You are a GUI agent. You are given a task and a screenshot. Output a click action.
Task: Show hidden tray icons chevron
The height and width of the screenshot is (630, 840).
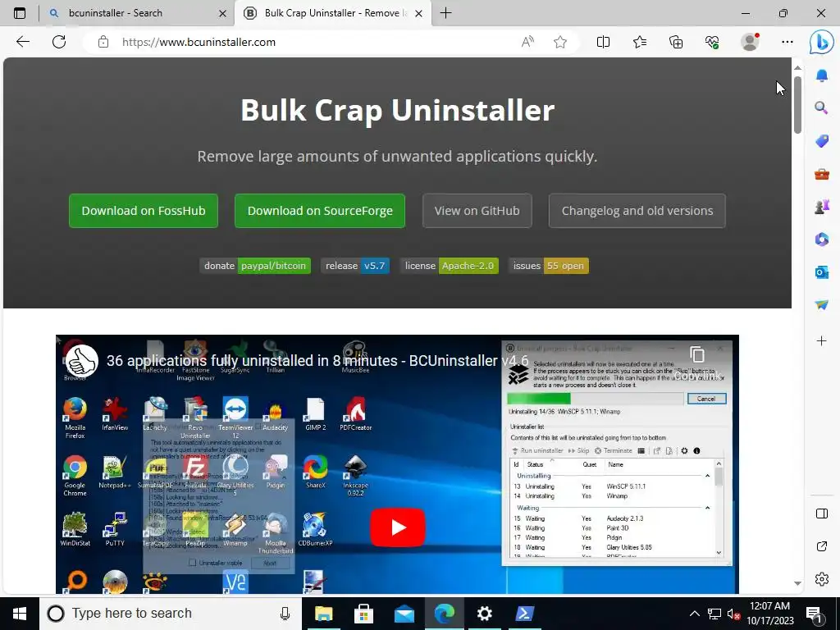coord(694,614)
